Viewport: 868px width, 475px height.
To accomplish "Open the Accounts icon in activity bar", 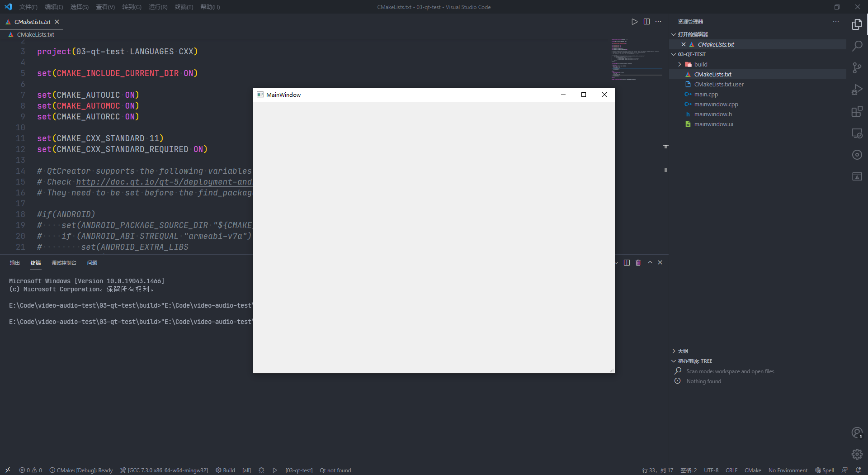I will pos(857,432).
